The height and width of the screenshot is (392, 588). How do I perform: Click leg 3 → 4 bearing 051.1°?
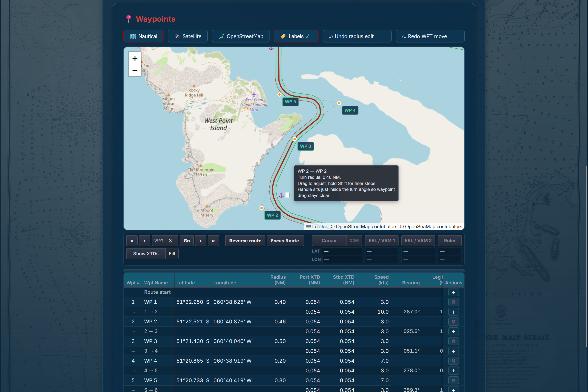coord(412,351)
